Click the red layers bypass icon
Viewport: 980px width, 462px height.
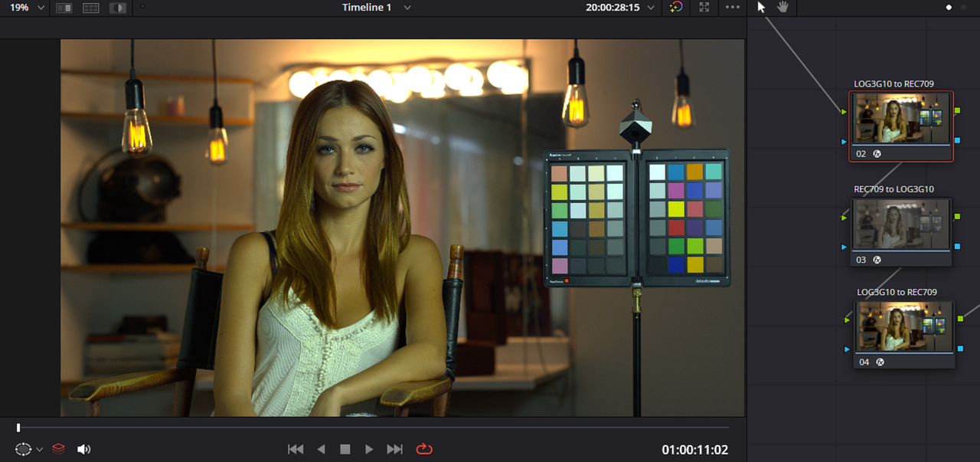click(59, 450)
